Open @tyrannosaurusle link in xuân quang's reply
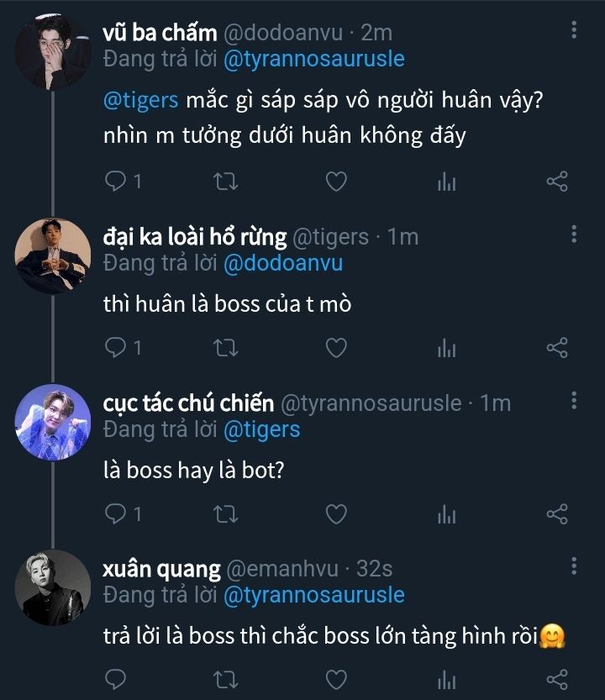The image size is (605, 700). (313, 595)
